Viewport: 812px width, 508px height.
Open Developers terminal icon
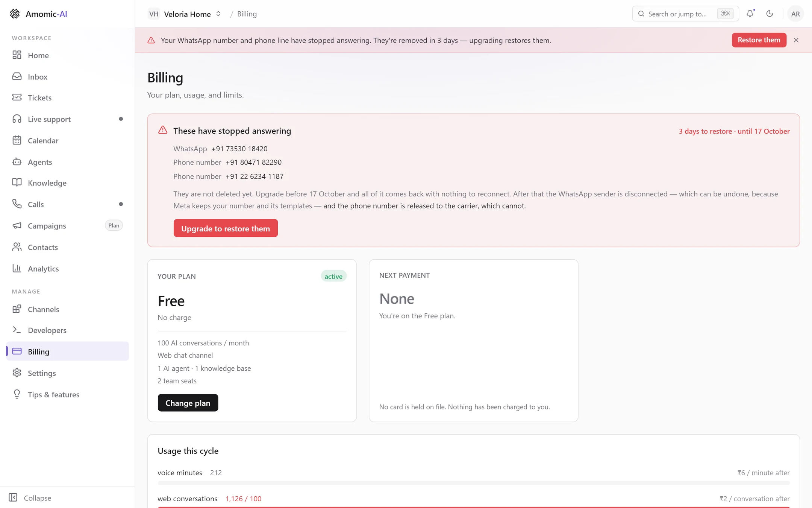pos(17,330)
